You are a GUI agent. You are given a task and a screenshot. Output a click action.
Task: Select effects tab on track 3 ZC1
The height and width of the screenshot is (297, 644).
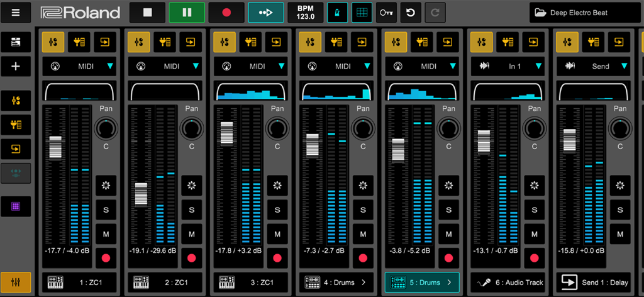(x=250, y=42)
